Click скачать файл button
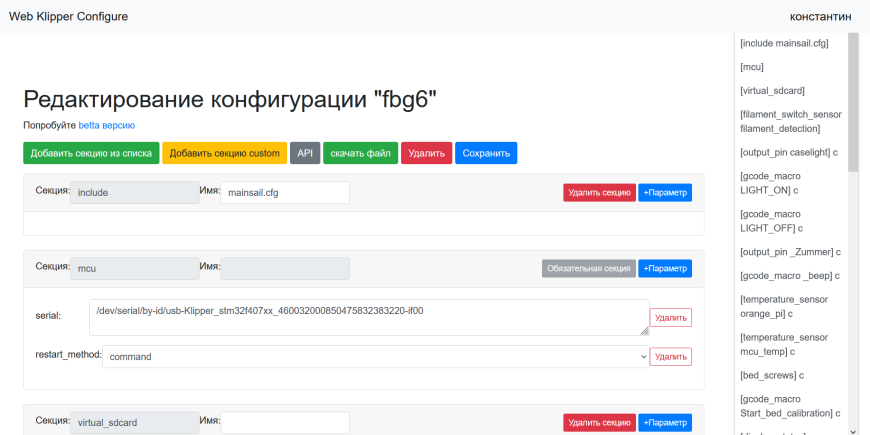Image resolution: width=870 pixels, height=435 pixels. click(361, 153)
